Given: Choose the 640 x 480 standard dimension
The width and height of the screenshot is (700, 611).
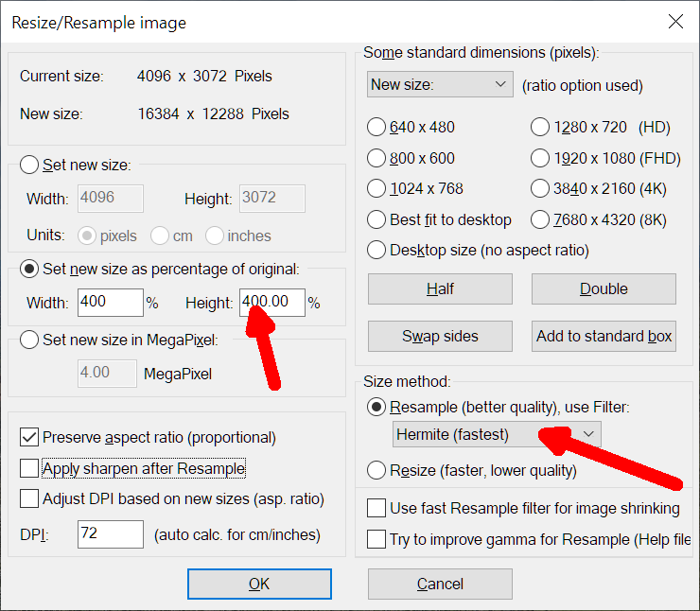Looking at the screenshot, I should tap(376, 128).
